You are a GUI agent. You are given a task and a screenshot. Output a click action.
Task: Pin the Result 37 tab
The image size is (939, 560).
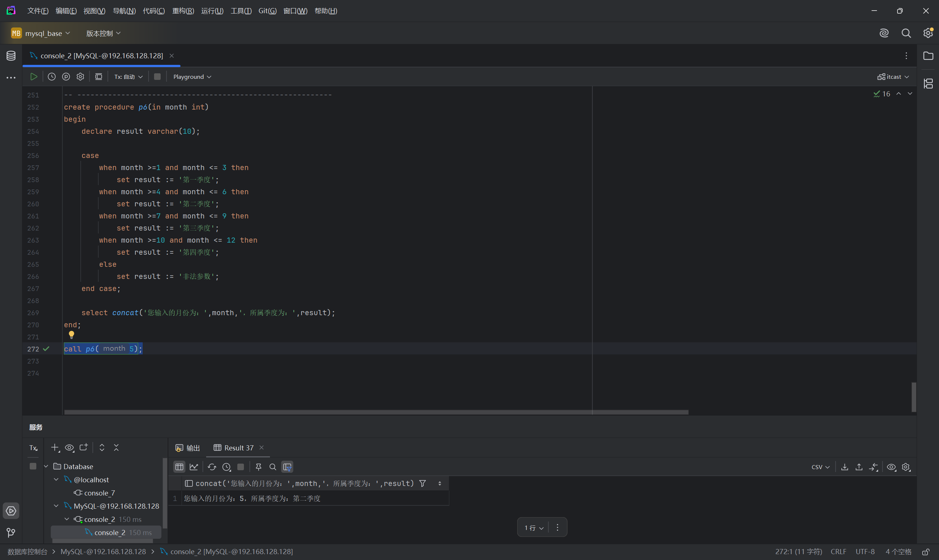coord(259,467)
